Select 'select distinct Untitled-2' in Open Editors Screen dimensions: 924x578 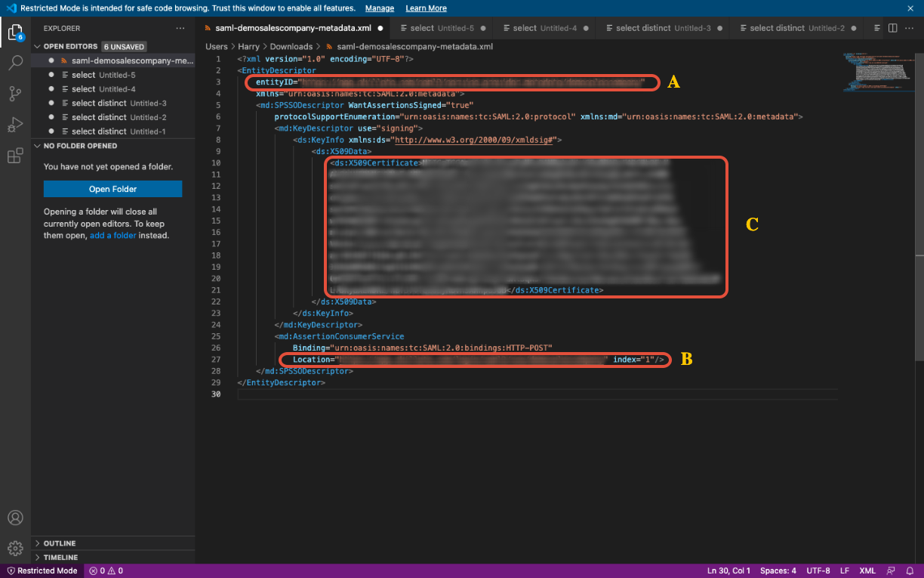tap(113, 117)
